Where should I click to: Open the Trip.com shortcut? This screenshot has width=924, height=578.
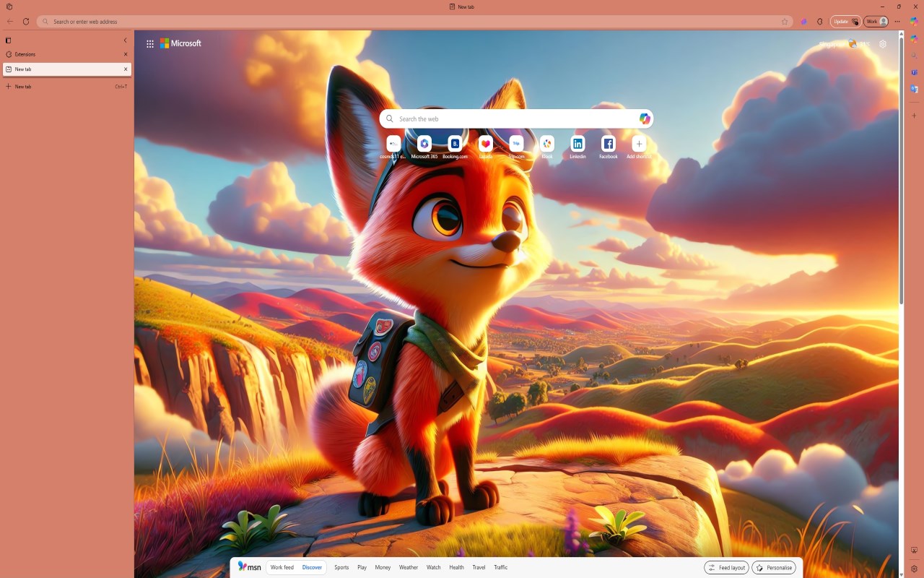516,147
